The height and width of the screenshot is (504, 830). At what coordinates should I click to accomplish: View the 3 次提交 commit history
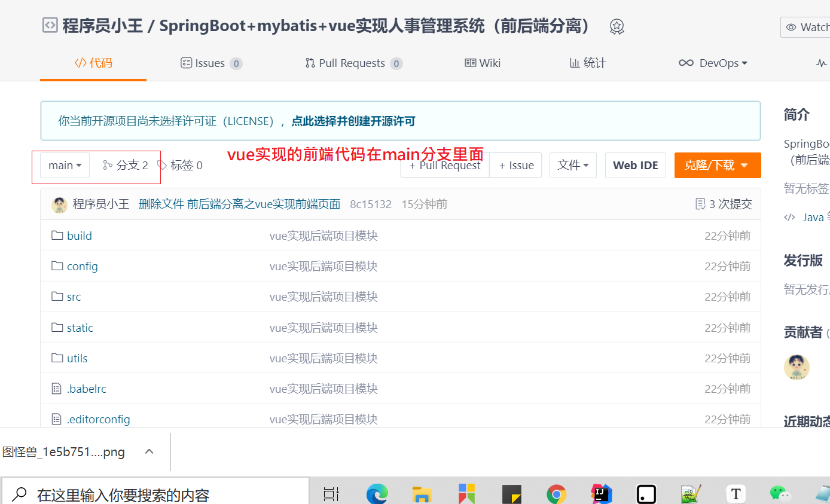(724, 204)
